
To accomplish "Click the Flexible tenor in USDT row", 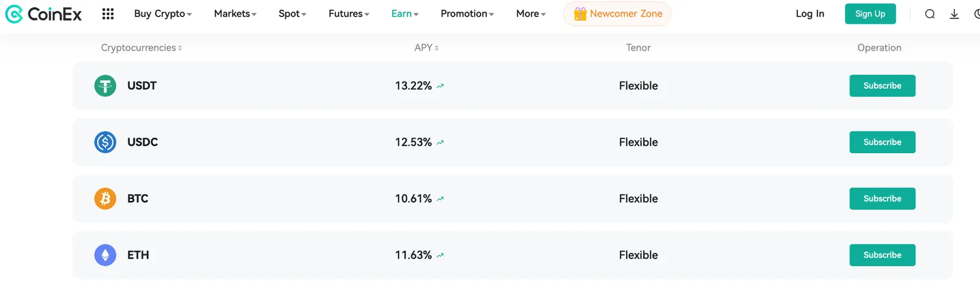I will point(638,86).
